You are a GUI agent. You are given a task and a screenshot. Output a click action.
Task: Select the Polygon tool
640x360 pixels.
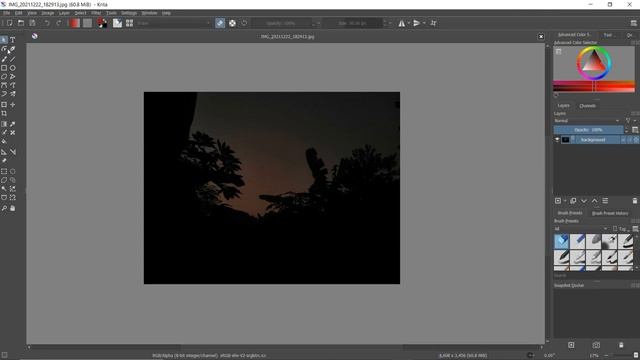pos(4,76)
